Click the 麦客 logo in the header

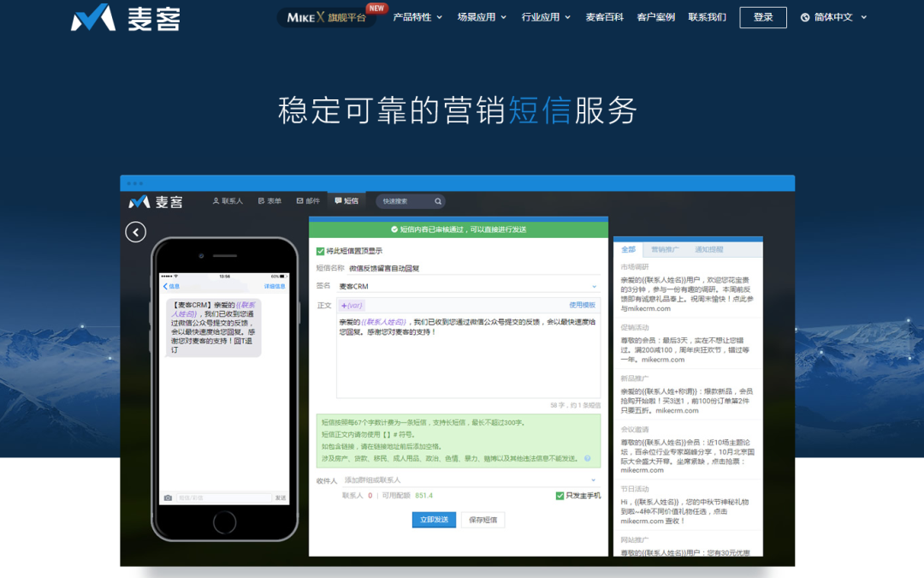pos(126,18)
